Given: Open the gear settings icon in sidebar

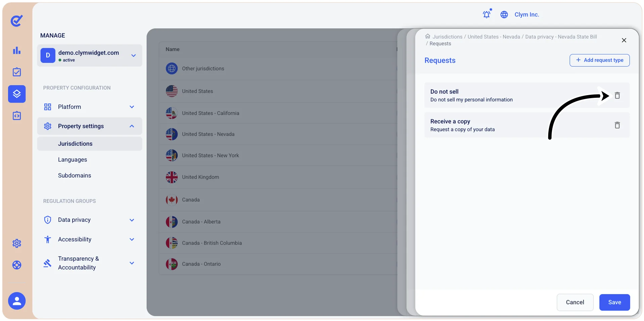Looking at the screenshot, I should point(17,243).
